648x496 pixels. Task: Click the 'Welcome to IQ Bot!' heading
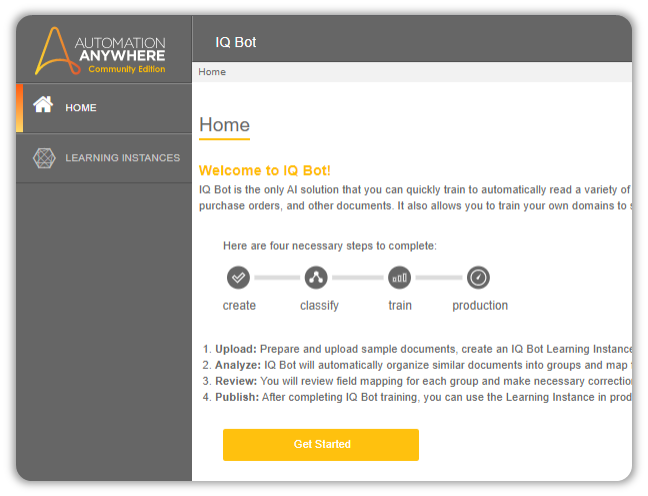(264, 171)
